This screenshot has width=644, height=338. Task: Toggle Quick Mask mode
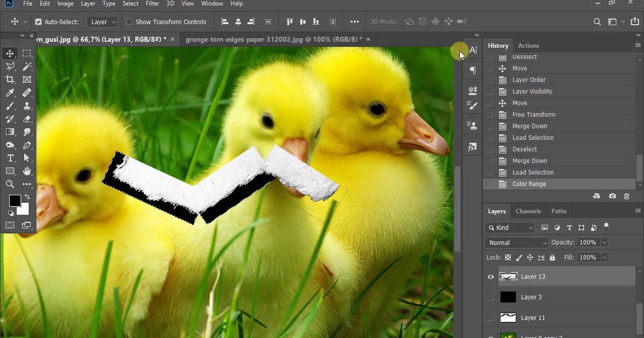[x=10, y=225]
